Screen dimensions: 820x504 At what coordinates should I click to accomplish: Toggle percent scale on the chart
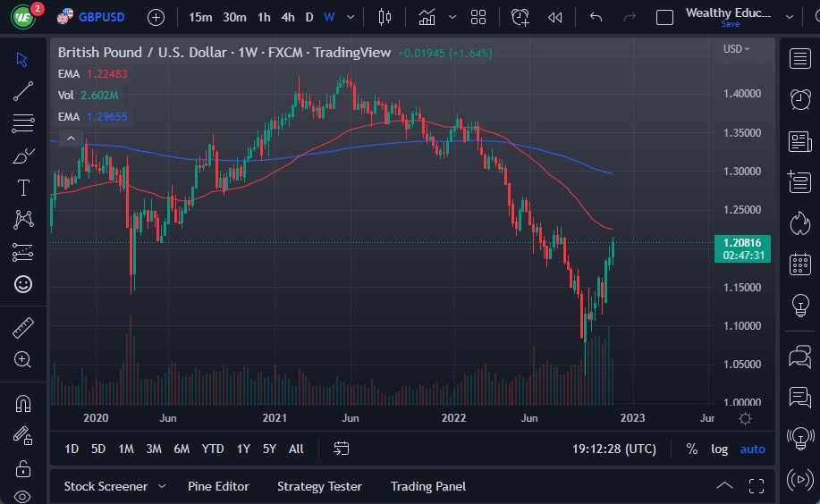tap(691, 449)
